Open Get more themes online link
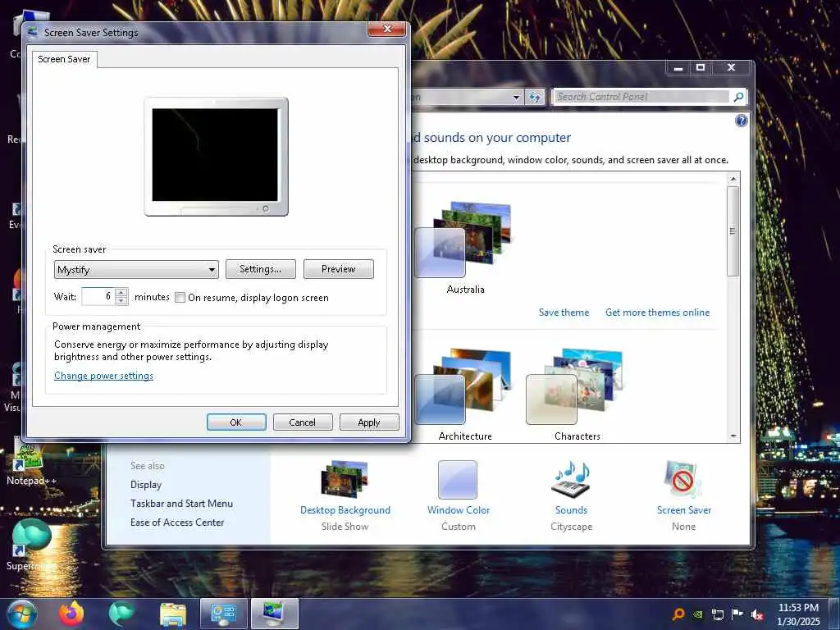 click(657, 313)
